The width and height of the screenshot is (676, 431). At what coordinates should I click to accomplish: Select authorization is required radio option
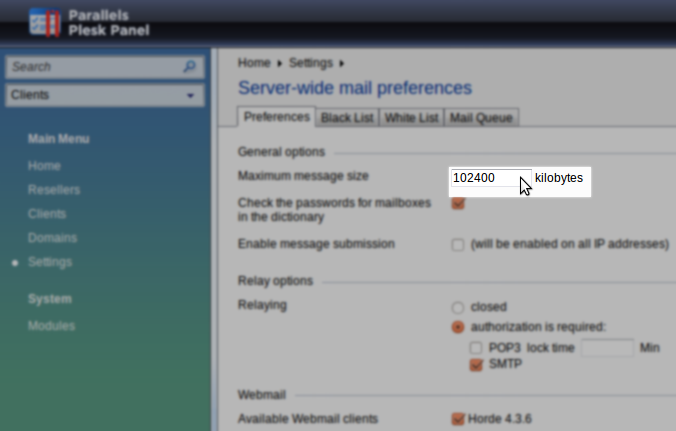coord(458,327)
